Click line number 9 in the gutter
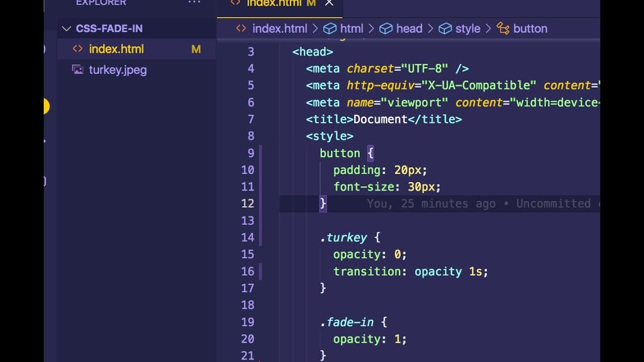644x362 pixels. 251,153
